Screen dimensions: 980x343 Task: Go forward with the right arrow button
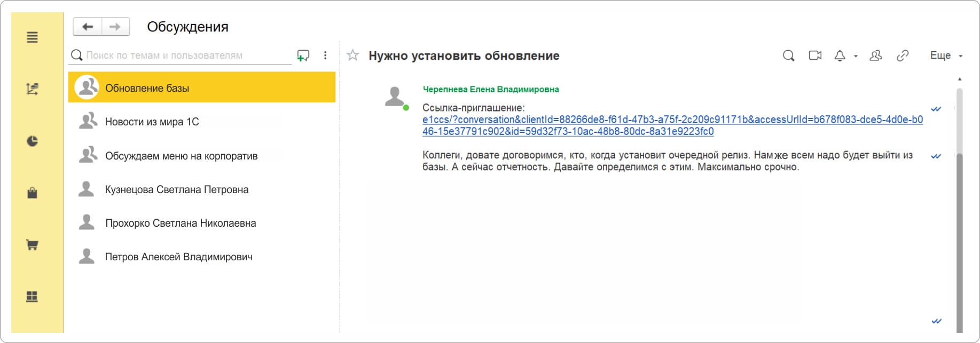(x=115, y=27)
